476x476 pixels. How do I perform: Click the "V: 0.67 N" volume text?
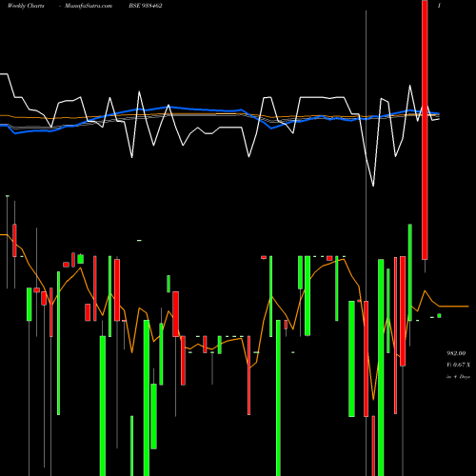458,365
